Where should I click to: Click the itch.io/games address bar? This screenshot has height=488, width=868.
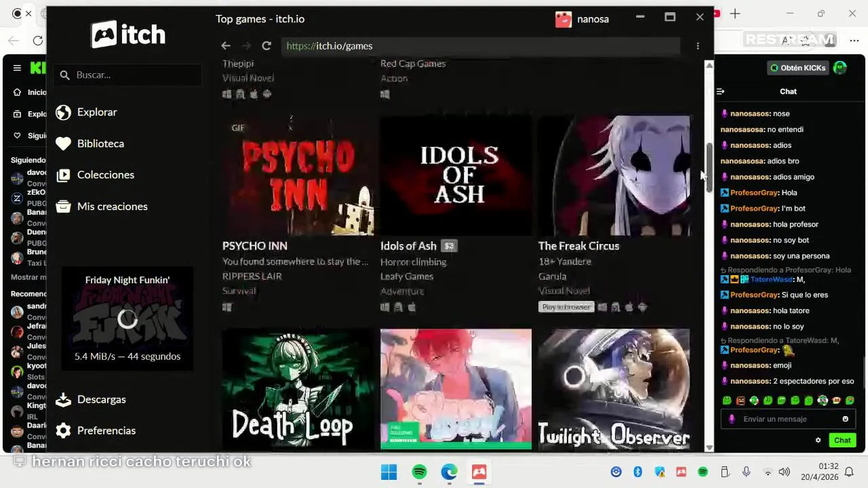coord(480,46)
